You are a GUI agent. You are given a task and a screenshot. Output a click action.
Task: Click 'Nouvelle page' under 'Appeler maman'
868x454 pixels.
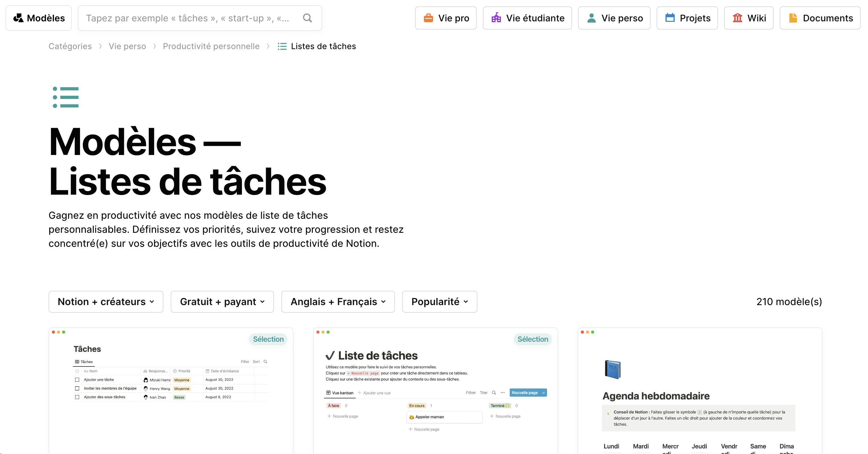(x=424, y=429)
